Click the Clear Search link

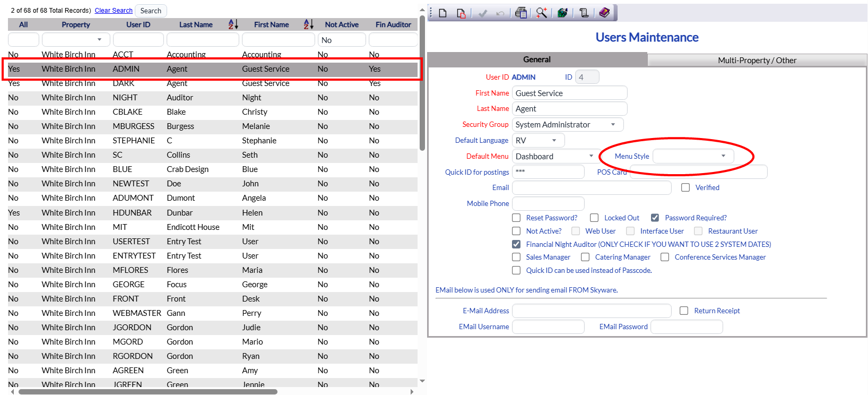point(114,11)
